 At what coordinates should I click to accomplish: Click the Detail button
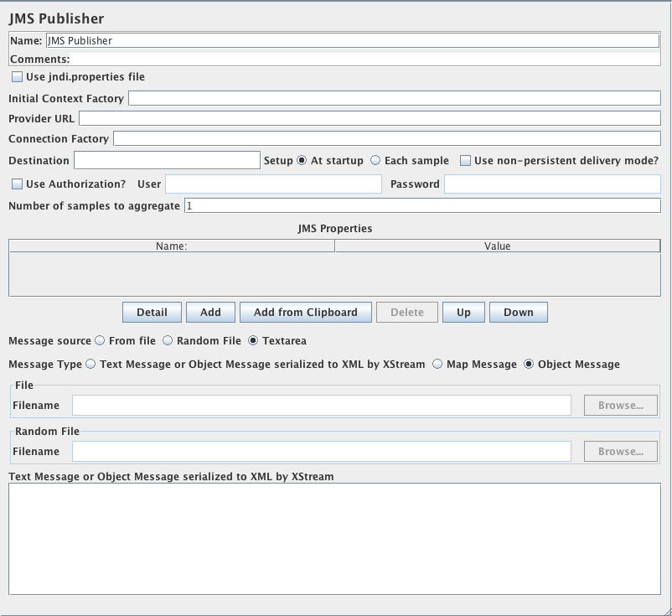click(x=152, y=313)
